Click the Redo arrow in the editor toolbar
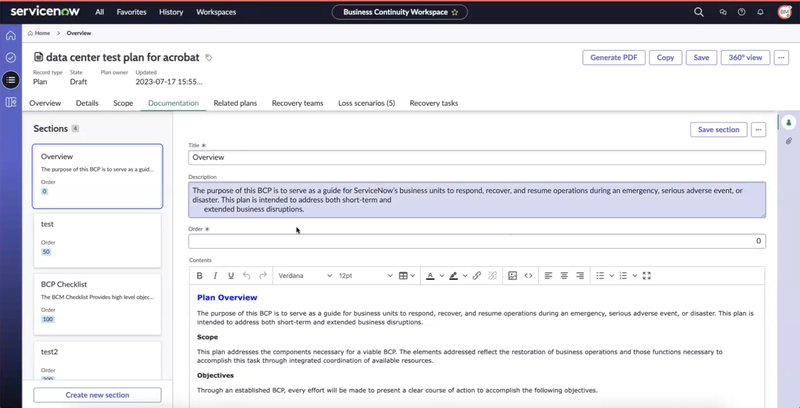 click(263, 275)
